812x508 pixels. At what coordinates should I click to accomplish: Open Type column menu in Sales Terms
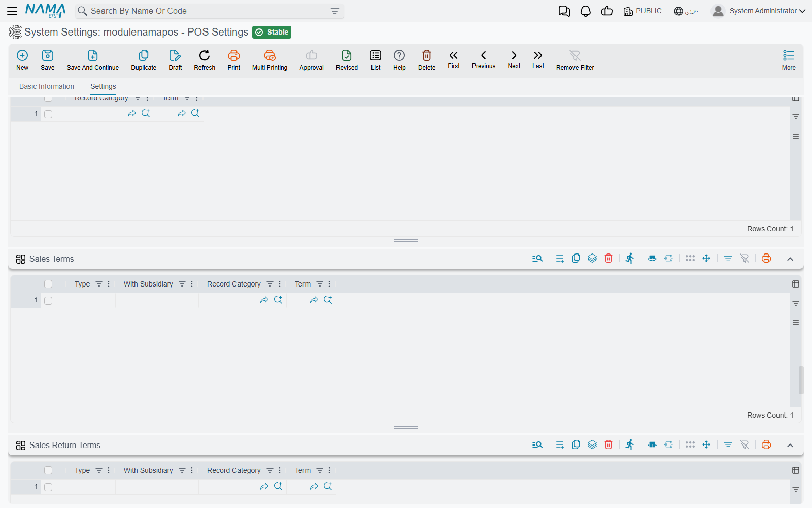(109, 284)
